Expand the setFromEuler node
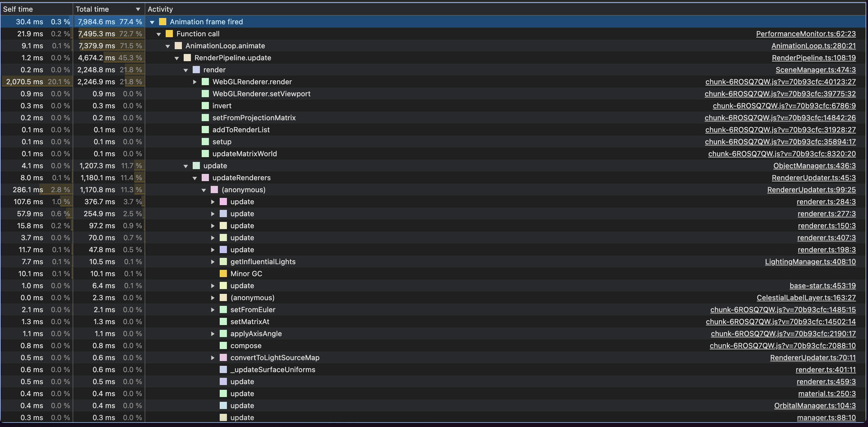868x427 pixels. [212, 310]
